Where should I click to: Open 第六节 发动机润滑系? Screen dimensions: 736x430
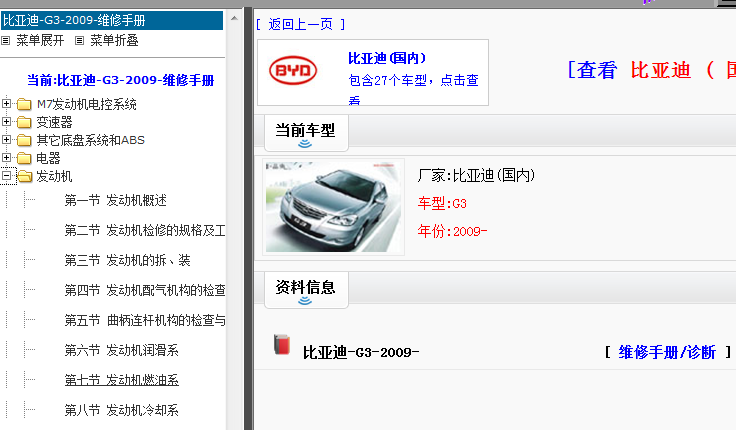[x=122, y=350]
